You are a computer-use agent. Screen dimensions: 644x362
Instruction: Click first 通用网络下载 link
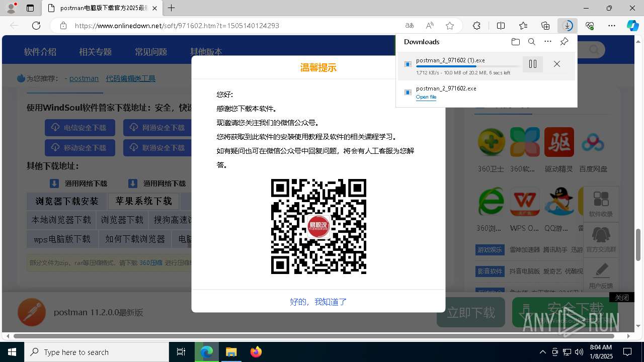pyautogui.click(x=78, y=184)
